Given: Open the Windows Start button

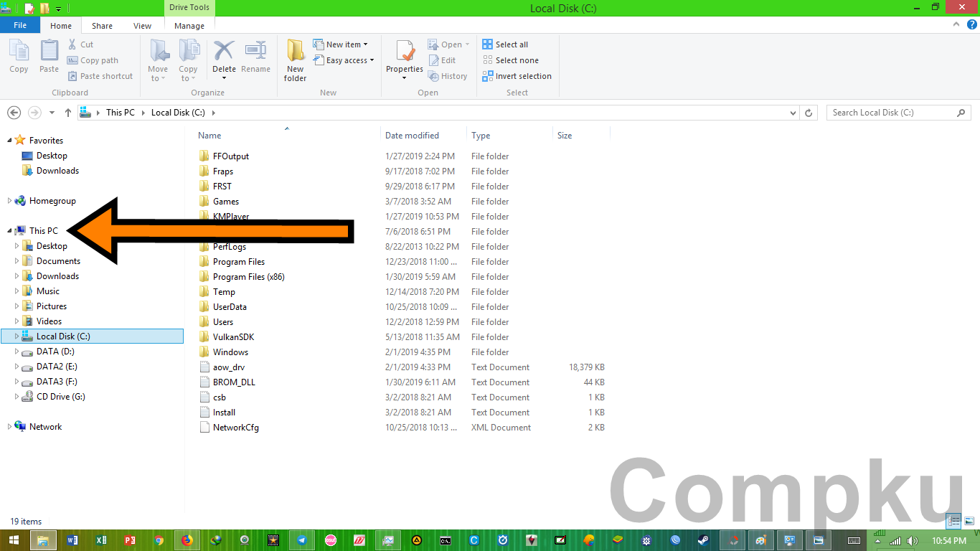Looking at the screenshot, I should pos(14,540).
